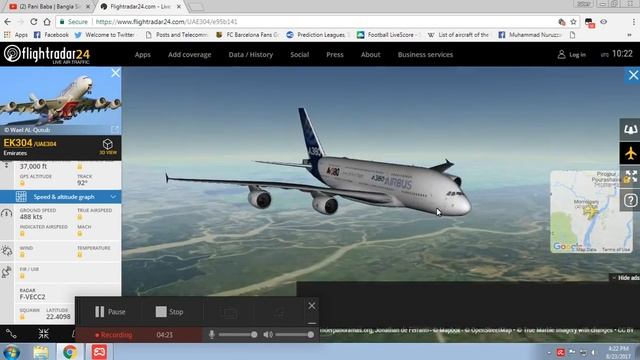Screen dimensions: 640x360
Task: Click the collapse arrows icon in bottom toolbar
Action: pyautogui.click(x=43, y=334)
